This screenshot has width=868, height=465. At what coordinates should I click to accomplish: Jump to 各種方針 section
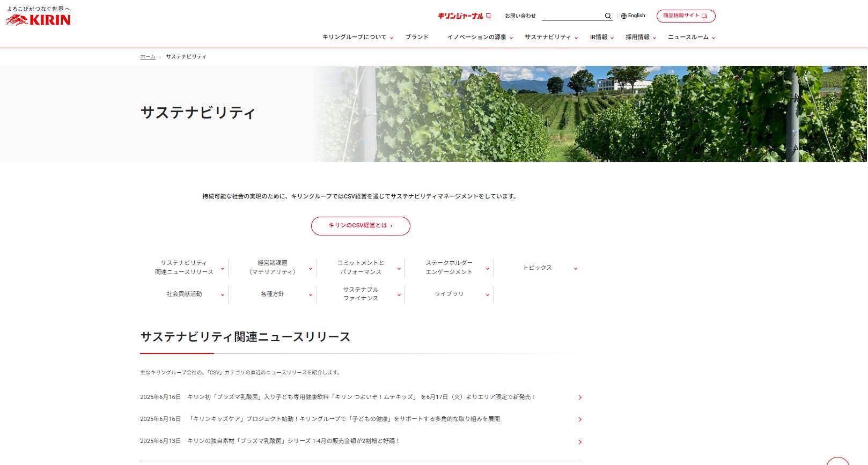[x=273, y=294]
